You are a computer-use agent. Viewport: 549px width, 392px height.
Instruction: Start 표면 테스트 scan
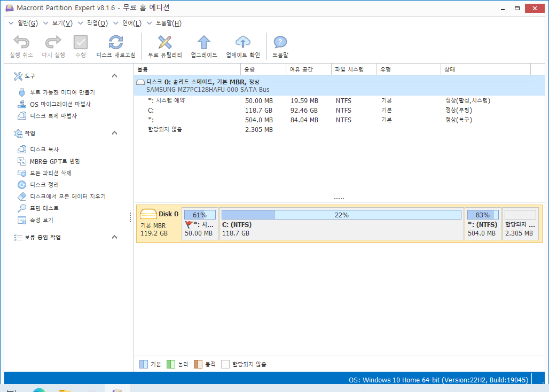44,208
